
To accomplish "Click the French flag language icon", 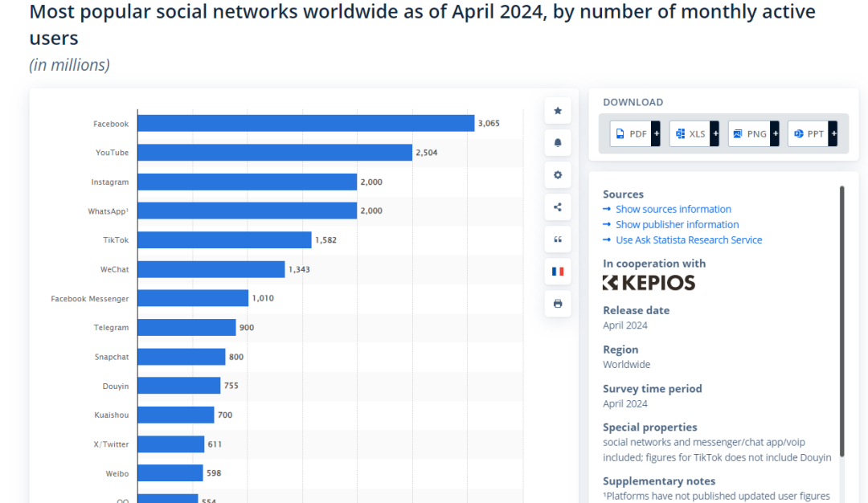I will (x=558, y=271).
